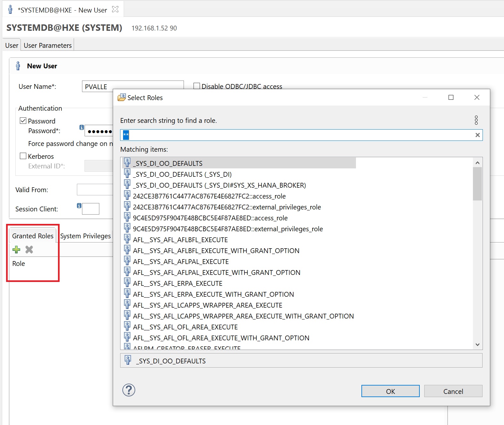
Task: Cancel the Select Roles dialog
Action: 453,391
